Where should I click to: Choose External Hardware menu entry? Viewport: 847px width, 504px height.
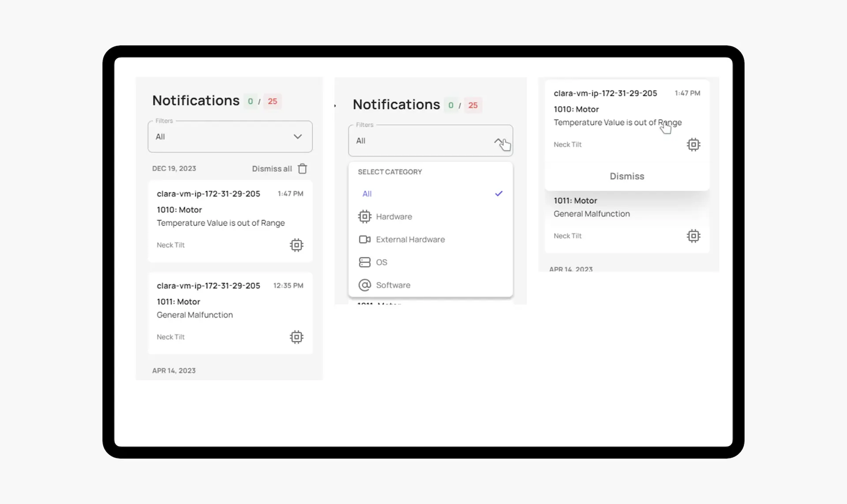coord(410,239)
